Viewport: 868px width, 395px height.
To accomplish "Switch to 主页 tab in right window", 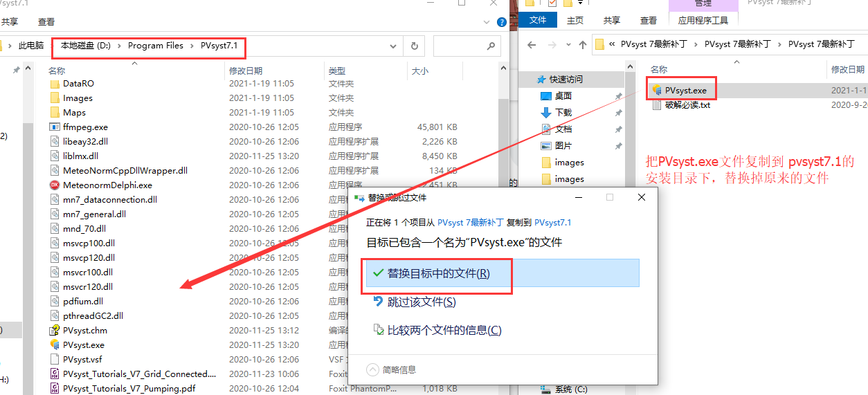I will click(x=575, y=21).
